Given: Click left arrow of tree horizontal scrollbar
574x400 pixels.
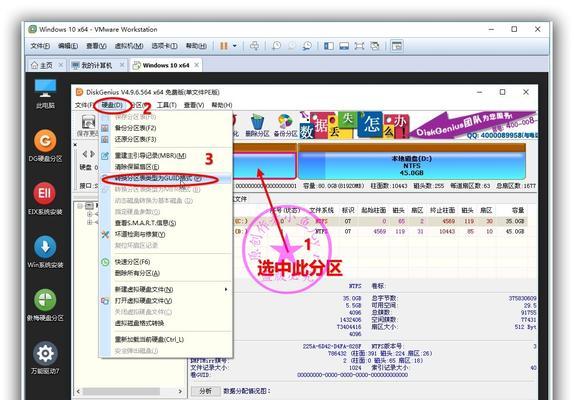Looking at the screenshot, I should (79, 392).
